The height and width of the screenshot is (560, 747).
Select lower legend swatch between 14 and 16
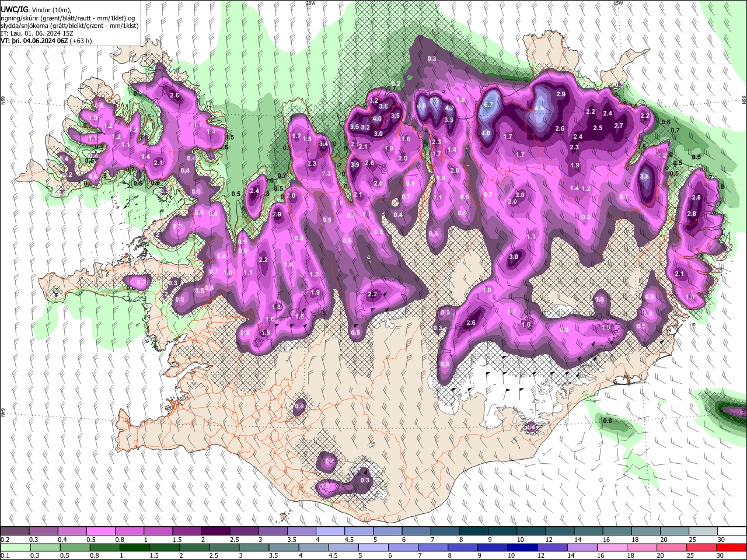(x=582, y=547)
